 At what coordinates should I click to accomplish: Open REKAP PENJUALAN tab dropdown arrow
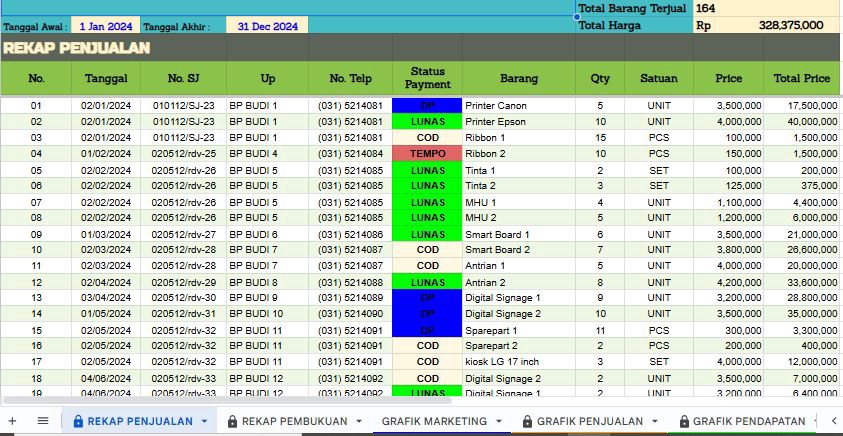click(x=205, y=421)
